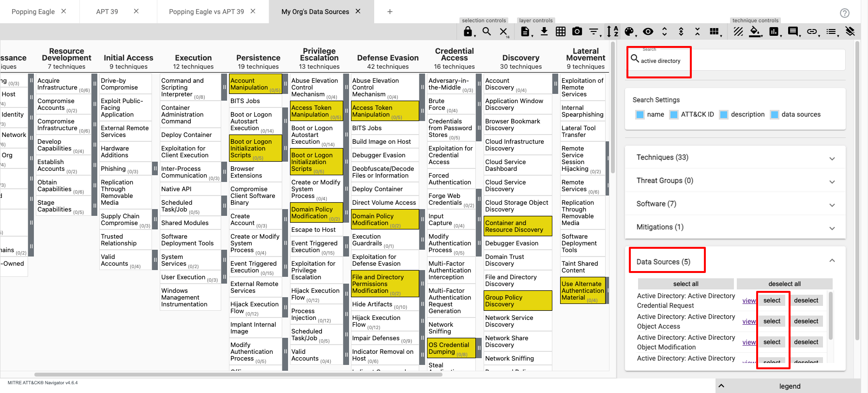Screen dimensions: 868x393
Task: Click view link for Active Directory Credential Request
Action: point(749,301)
